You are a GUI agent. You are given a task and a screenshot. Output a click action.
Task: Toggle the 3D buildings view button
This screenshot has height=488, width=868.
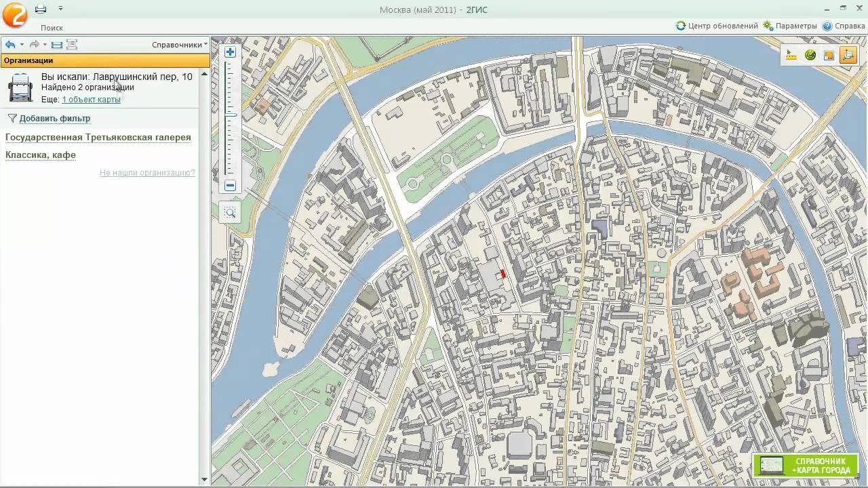pos(848,56)
